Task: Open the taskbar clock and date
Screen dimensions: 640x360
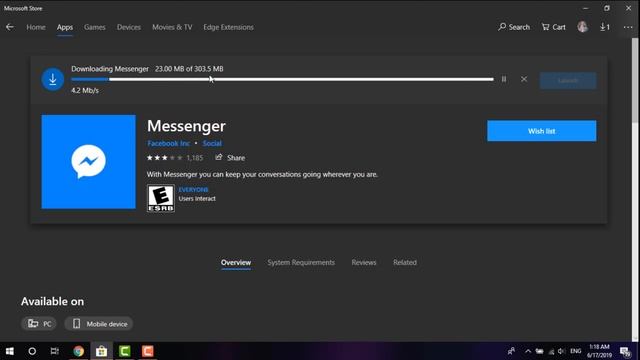Action: 600,351
